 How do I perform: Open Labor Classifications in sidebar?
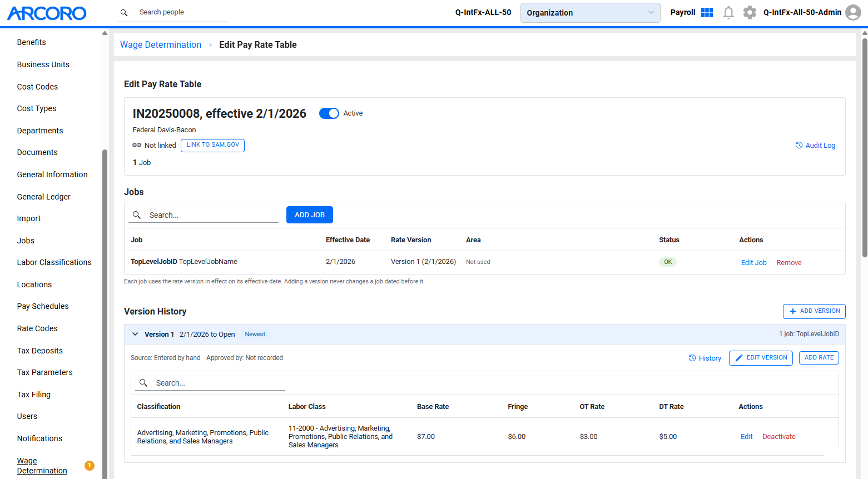pyautogui.click(x=54, y=262)
